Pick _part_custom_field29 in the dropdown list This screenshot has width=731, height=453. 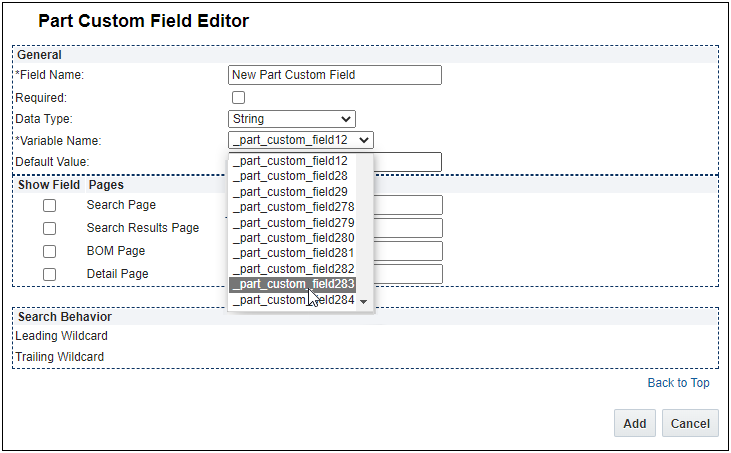click(290, 192)
